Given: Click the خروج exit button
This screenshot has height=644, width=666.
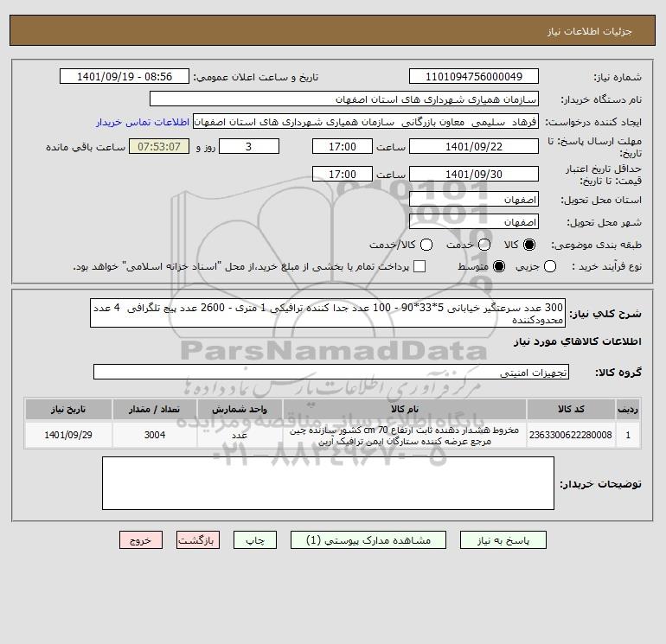Looking at the screenshot, I should (x=141, y=540).
